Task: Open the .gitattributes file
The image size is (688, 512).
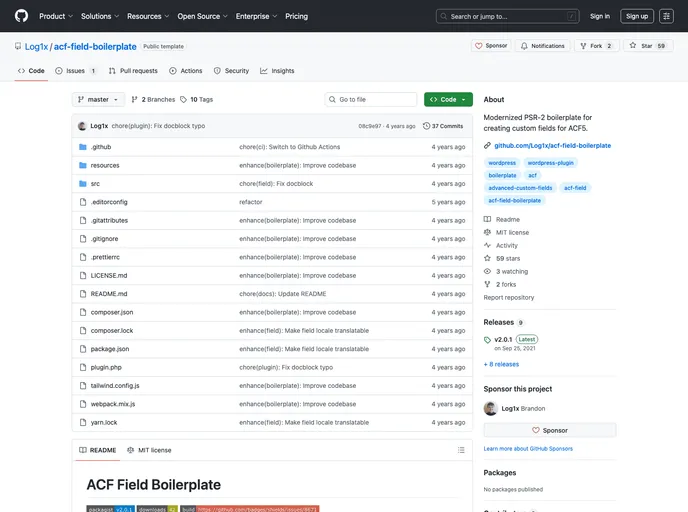Action: 109,221
